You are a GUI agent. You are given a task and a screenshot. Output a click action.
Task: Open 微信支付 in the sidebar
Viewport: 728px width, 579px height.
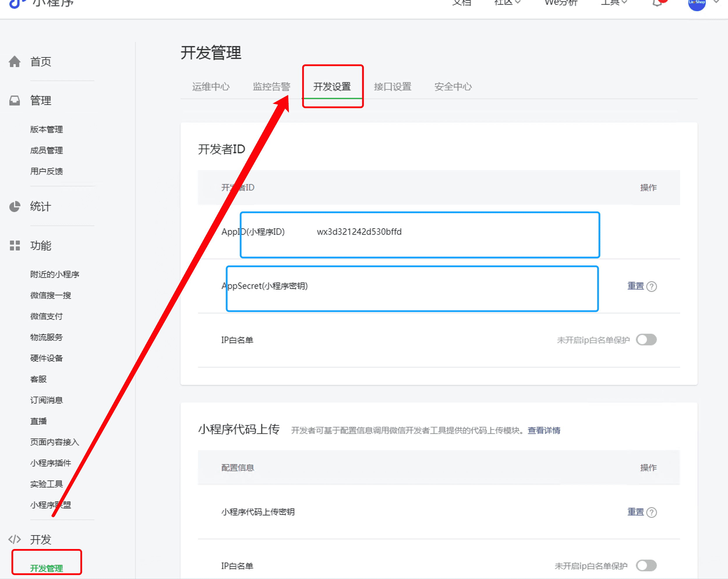tap(46, 316)
